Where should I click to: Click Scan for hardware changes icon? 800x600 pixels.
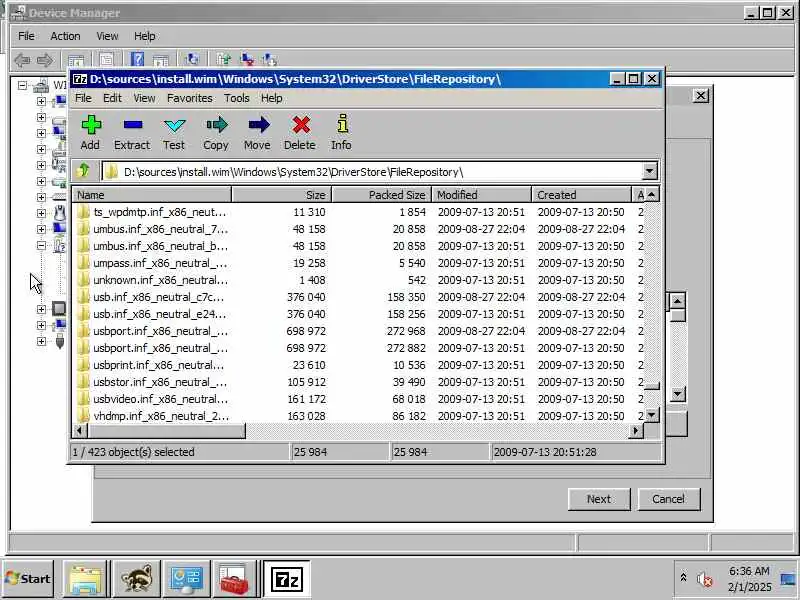(192, 60)
